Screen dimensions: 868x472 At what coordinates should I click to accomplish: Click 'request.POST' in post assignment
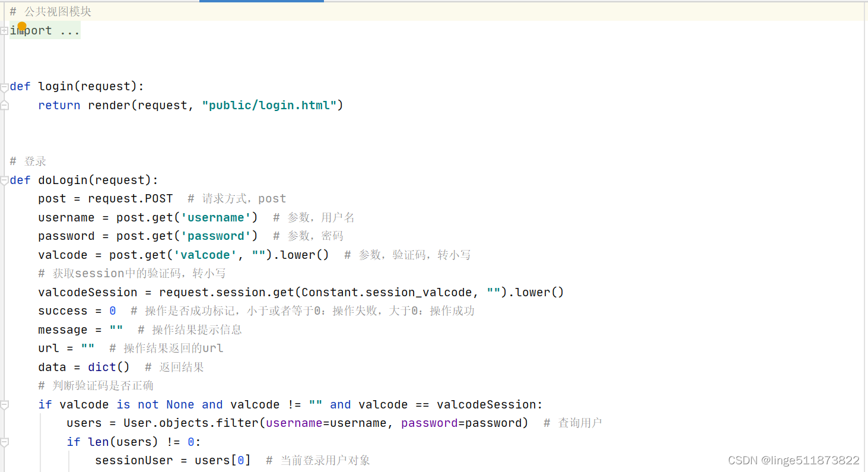pos(131,199)
